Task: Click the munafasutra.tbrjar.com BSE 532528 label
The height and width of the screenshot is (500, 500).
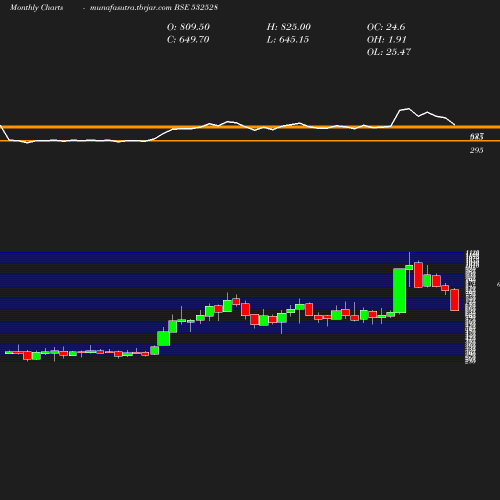Action: (x=154, y=8)
